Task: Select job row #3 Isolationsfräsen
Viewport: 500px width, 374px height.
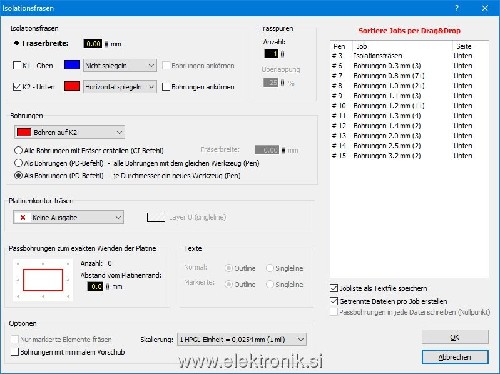Action: [x=409, y=56]
